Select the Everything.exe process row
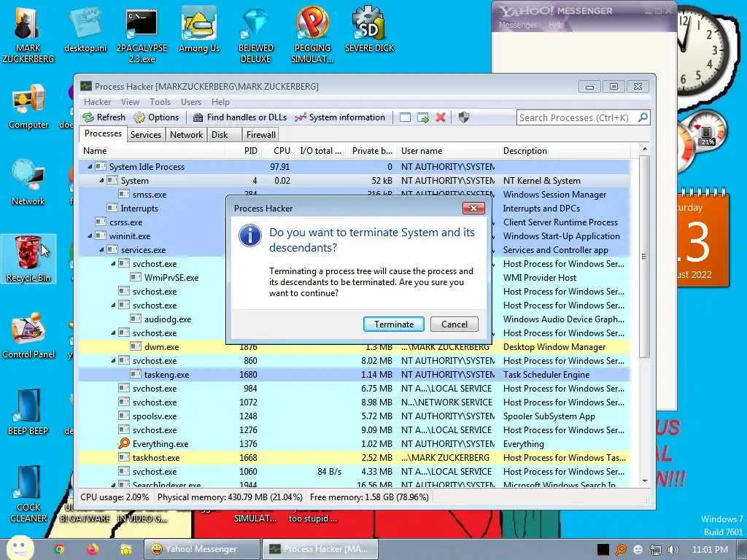 (355, 444)
